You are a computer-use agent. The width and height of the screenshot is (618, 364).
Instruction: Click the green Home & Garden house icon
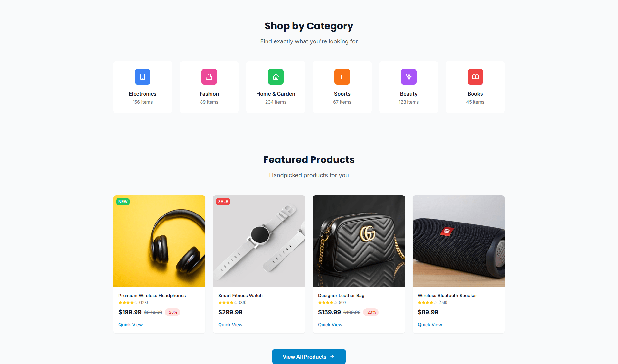(276, 77)
